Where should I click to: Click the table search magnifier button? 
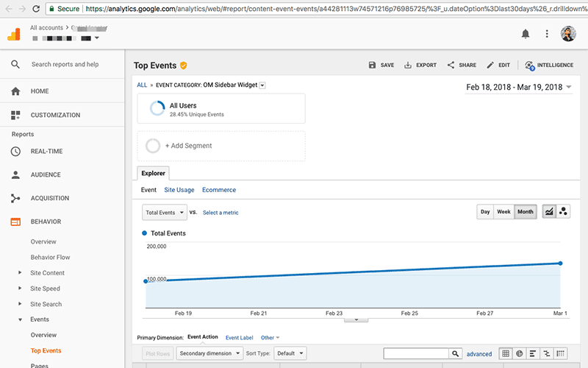click(456, 353)
